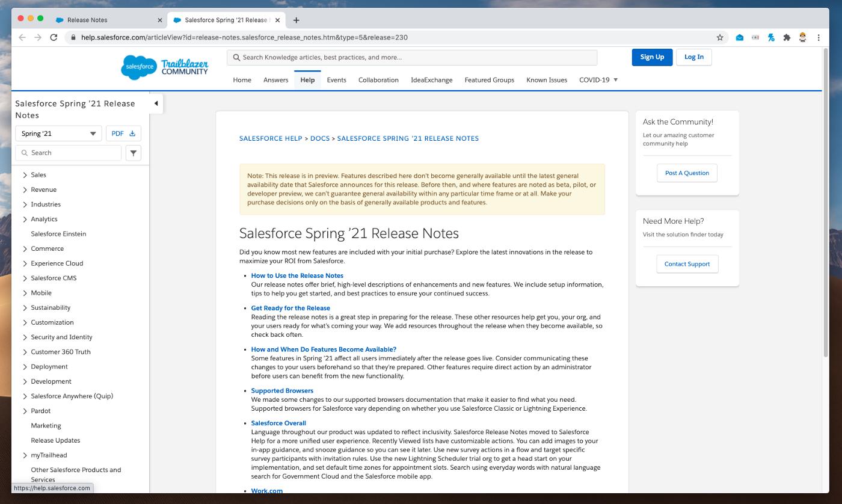
Task: Bookmark this page with the star icon
Action: (719, 37)
